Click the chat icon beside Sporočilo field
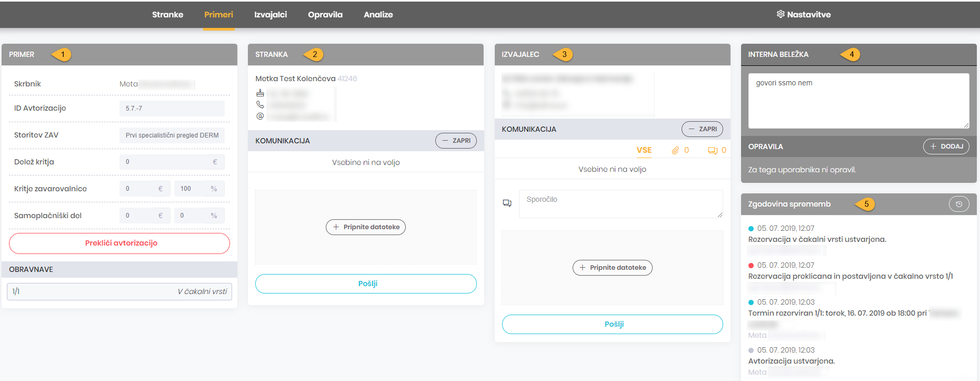Screen dimensions: 980x381 pos(507,203)
